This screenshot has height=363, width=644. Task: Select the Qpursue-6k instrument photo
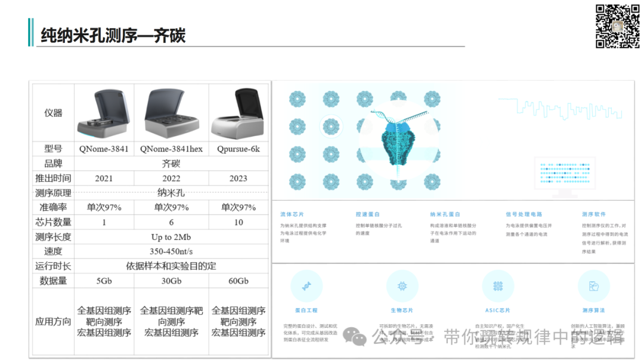[x=238, y=113]
